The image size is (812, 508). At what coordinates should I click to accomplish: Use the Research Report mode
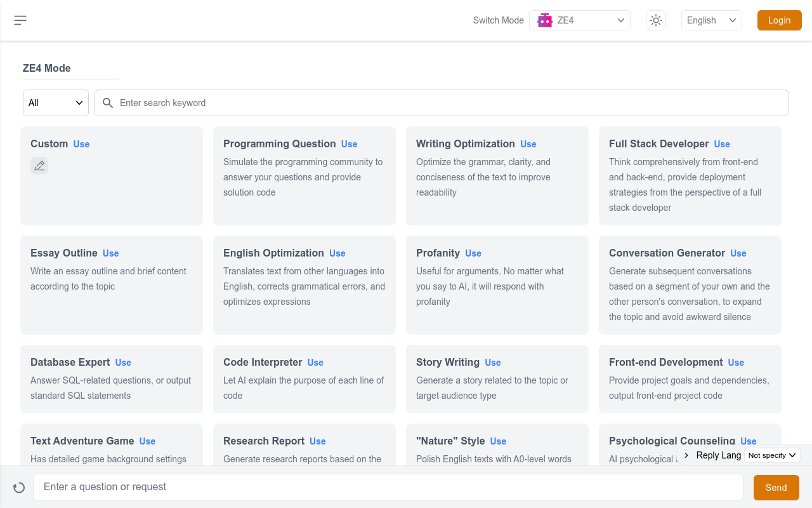[317, 441]
